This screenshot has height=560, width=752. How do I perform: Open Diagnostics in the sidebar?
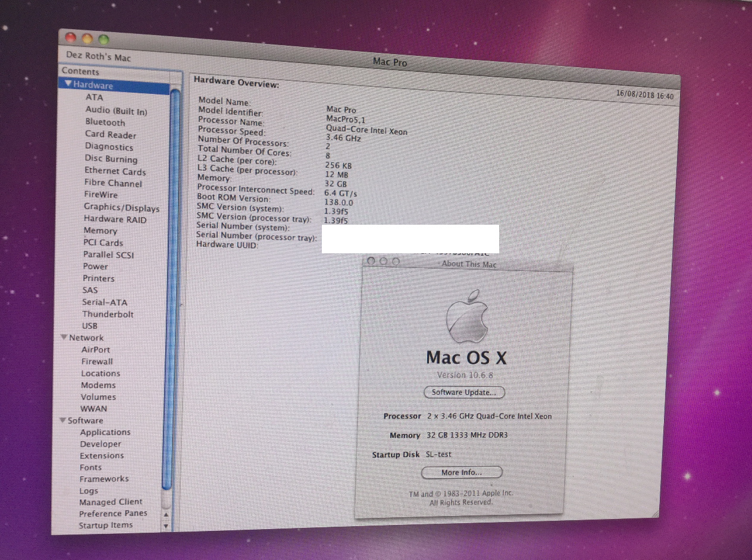click(x=109, y=146)
